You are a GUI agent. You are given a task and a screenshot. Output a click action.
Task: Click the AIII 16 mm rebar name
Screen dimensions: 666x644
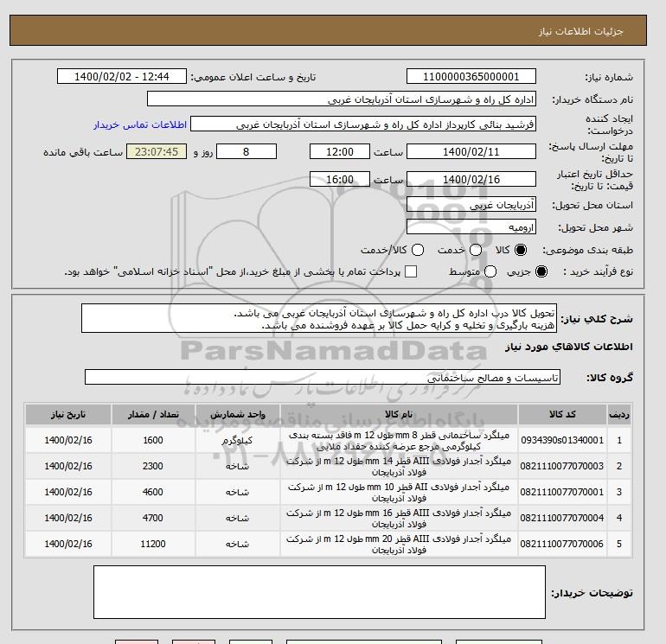(x=399, y=519)
